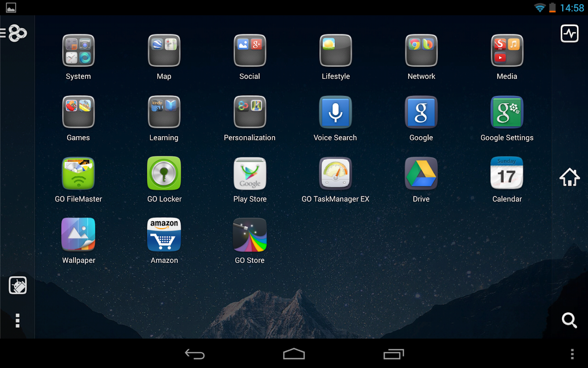Tap the themes paint icon in sidebar
The image size is (588, 368).
pyautogui.click(x=18, y=285)
